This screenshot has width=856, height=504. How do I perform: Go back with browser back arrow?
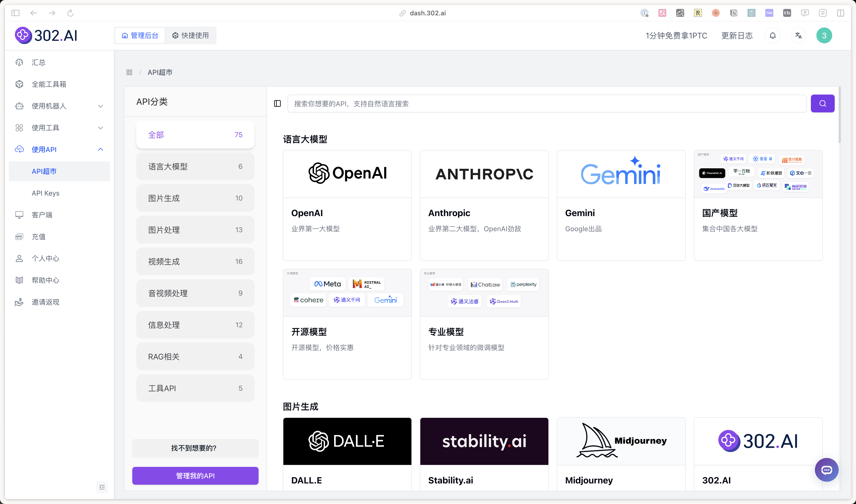pyautogui.click(x=33, y=13)
